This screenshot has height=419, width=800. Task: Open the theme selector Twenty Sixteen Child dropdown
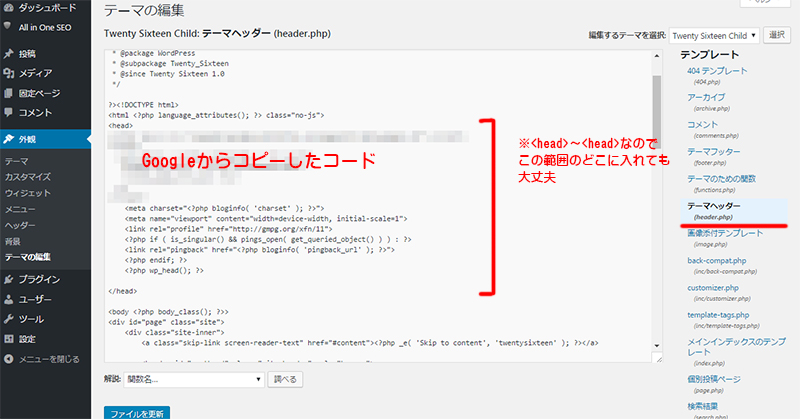tap(714, 34)
